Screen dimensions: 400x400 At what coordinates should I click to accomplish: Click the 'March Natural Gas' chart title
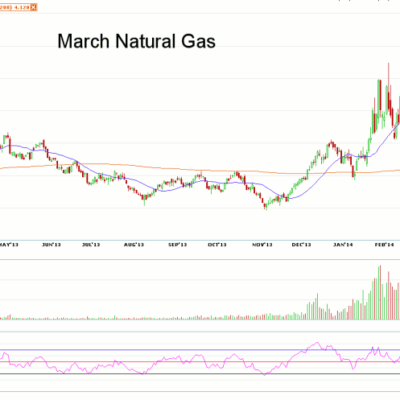(x=136, y=41)
